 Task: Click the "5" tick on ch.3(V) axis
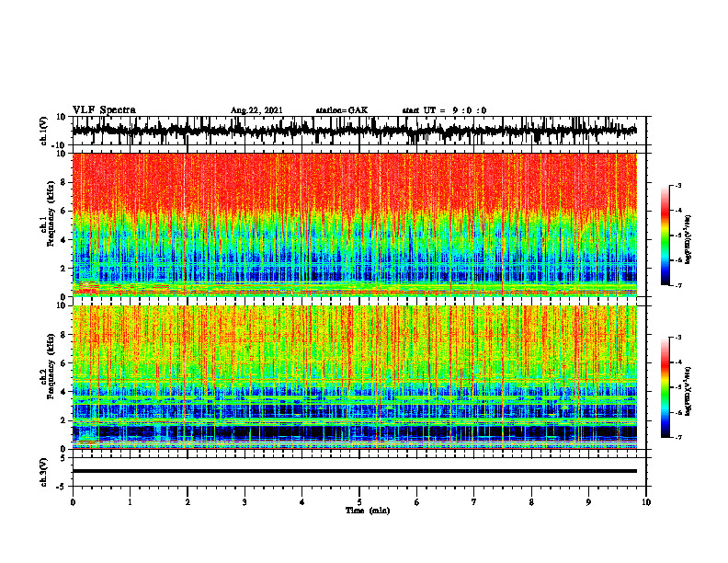pos(64,458)
